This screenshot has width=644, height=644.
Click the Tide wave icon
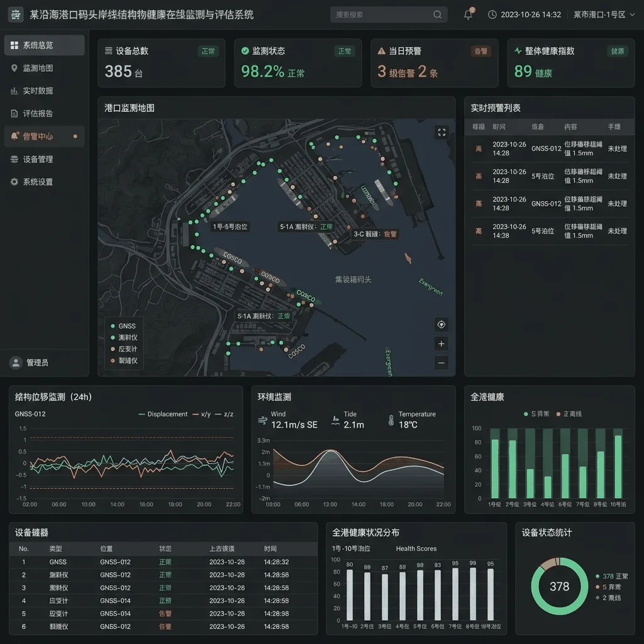(336, 420)
